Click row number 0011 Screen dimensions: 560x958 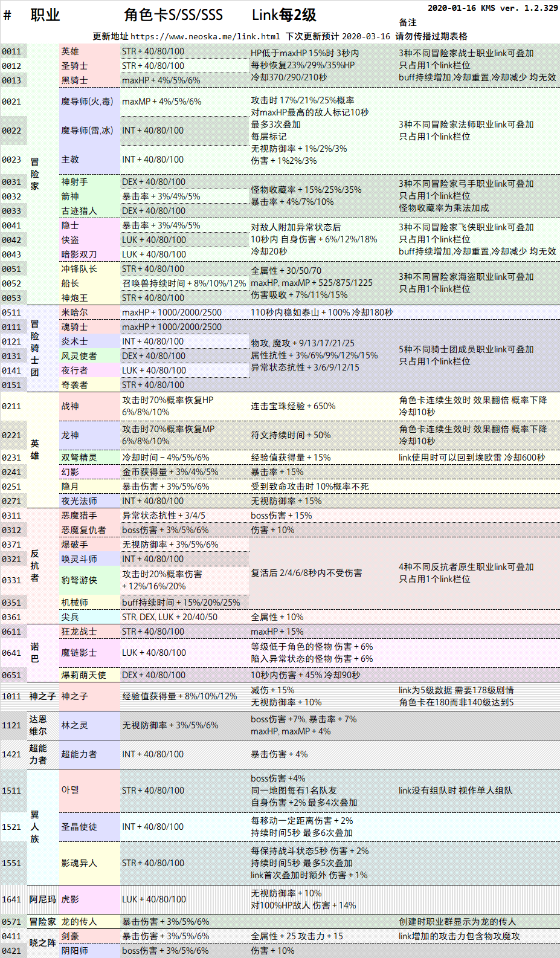[x=11, y=51]
